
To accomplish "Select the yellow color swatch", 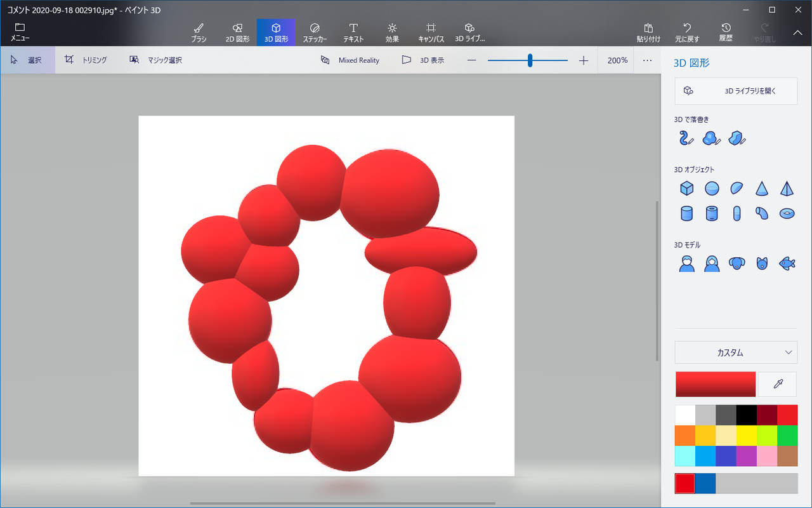I will tap(746, 435).
